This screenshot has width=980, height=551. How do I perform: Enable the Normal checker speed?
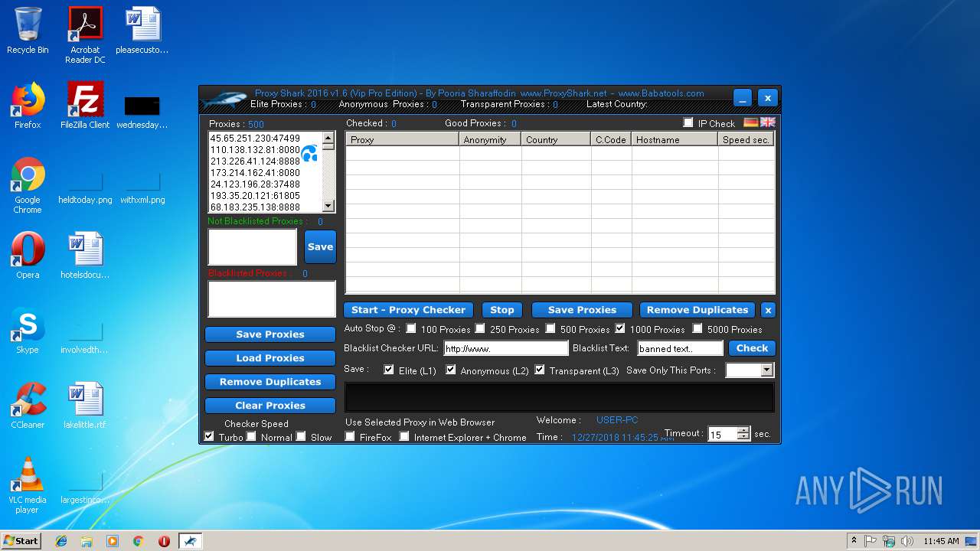tap(251, 436)
